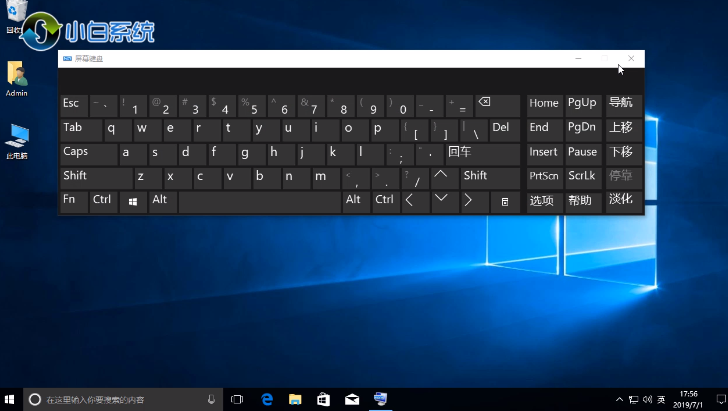Viewport: 728px width, 411px height.
Task: Click the forward slash key
Action: (x=415, y=178)
